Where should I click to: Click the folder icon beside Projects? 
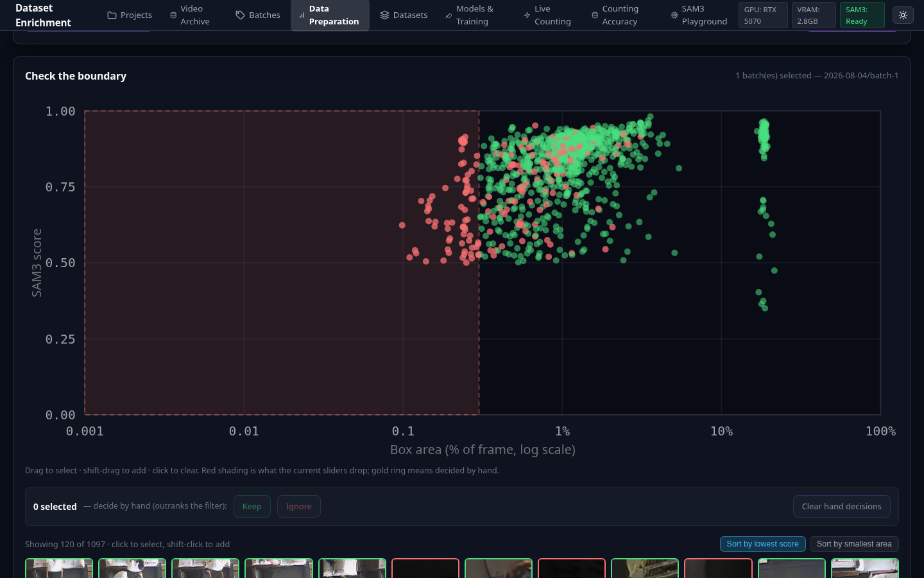(x=112, y=15)
